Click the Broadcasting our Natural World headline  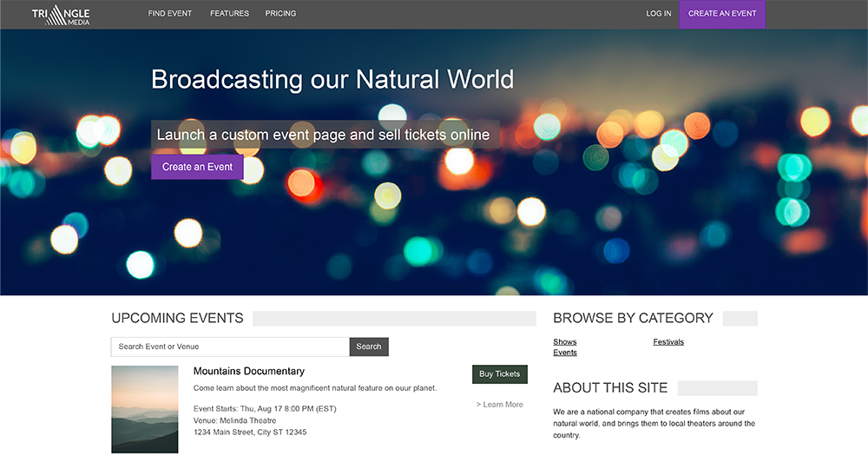[x=332, y=79]
